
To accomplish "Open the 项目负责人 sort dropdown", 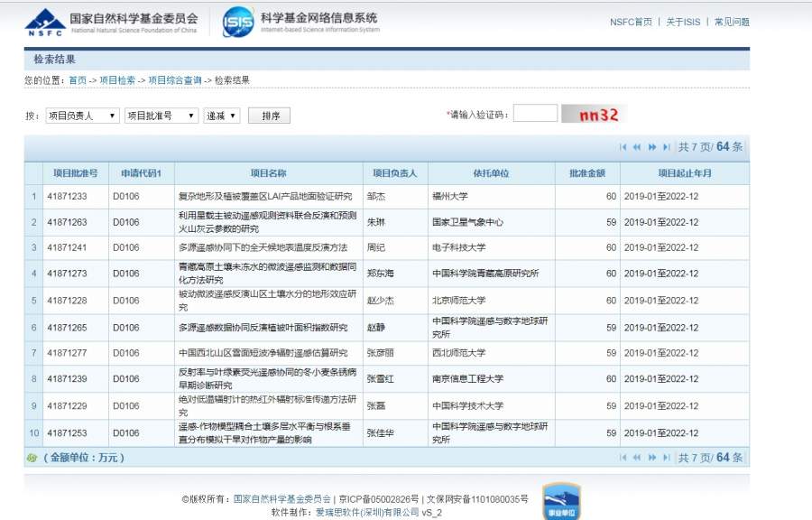I will (x=81, y=116).
